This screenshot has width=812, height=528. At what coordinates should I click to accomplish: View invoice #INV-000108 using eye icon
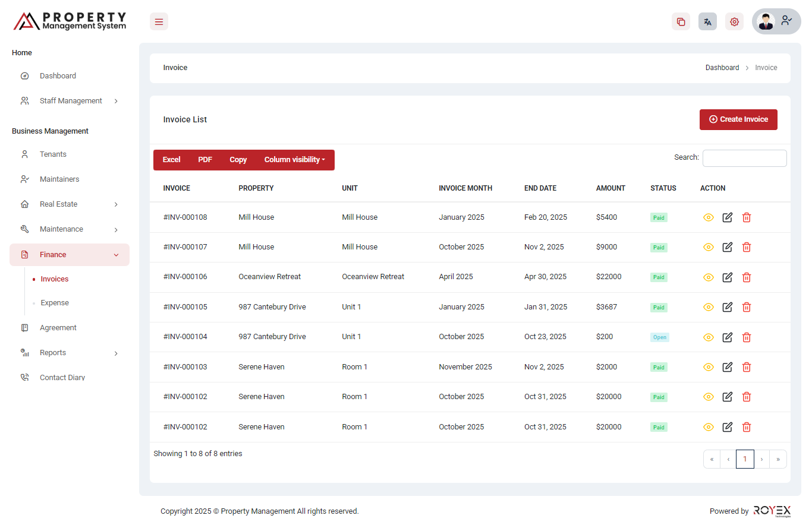(x=708, y=217)
